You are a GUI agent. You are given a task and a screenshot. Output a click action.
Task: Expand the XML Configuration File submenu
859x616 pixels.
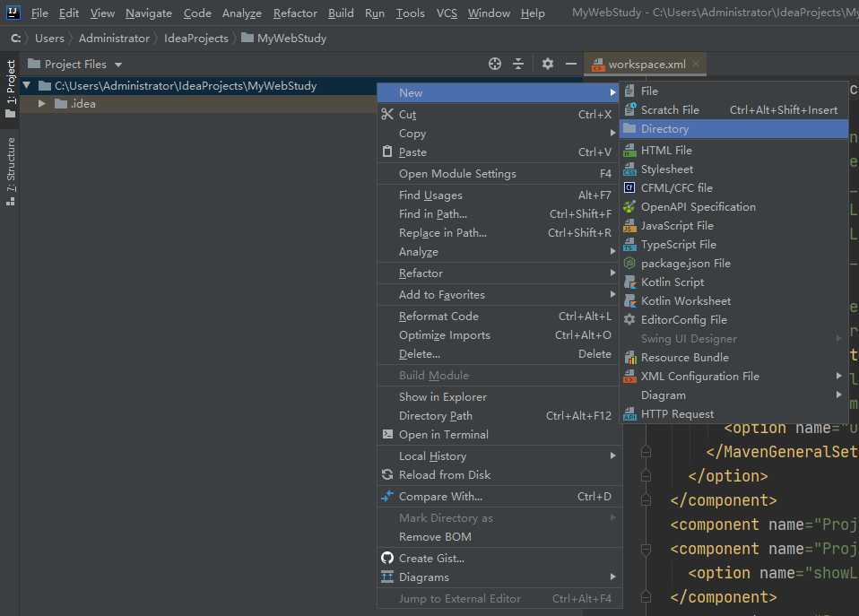(x=699, y=377)
